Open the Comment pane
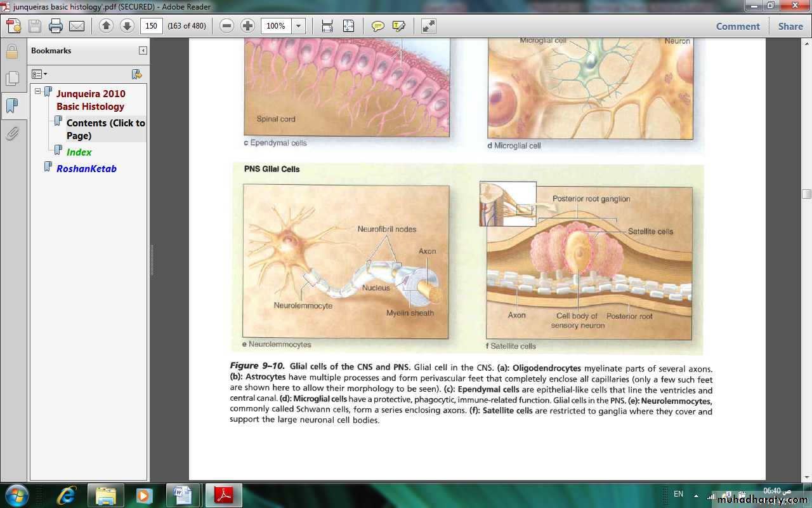This screenshot has width=812, height=508. coord(737,26)
